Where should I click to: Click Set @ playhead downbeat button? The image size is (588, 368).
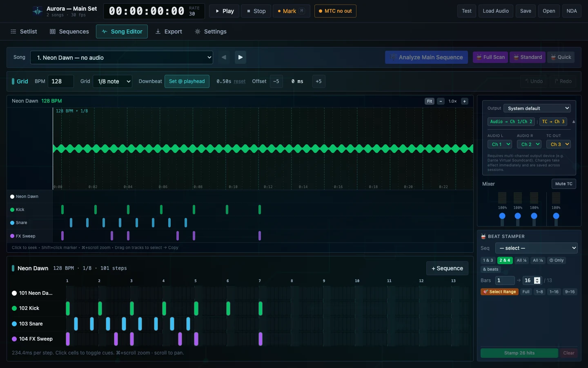click(x=187, y=81)
